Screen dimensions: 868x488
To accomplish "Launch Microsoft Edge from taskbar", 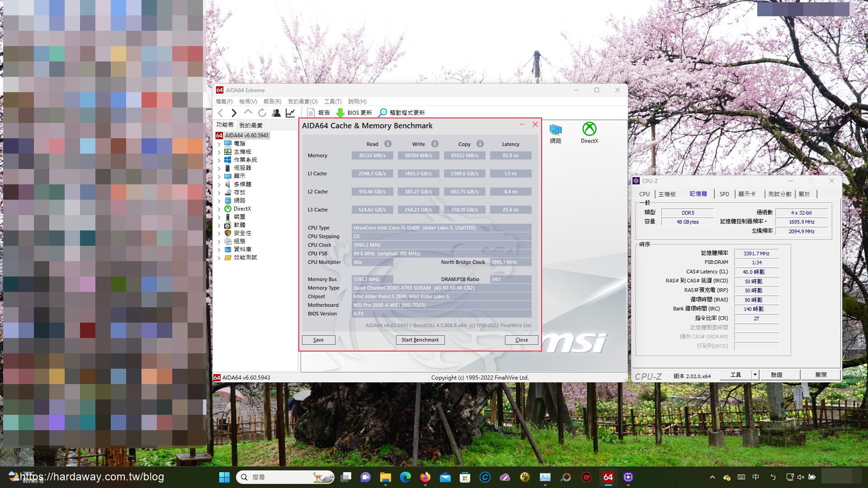I will [x=406, y=477].
